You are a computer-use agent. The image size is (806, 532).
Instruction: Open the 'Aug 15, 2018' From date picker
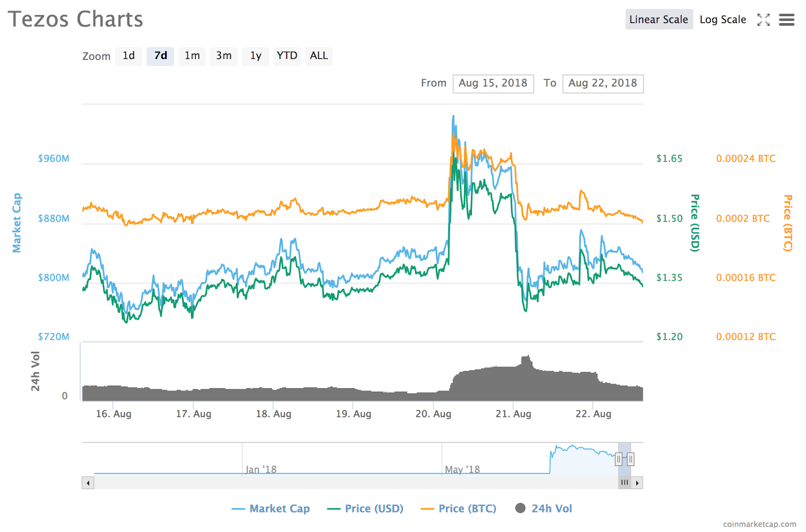(x=493, y=83)
